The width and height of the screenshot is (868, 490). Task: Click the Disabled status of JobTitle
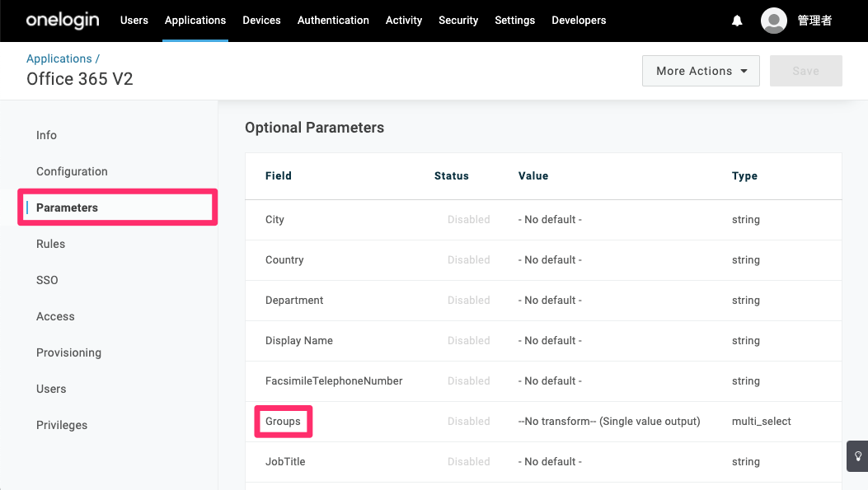click(469, 462)
